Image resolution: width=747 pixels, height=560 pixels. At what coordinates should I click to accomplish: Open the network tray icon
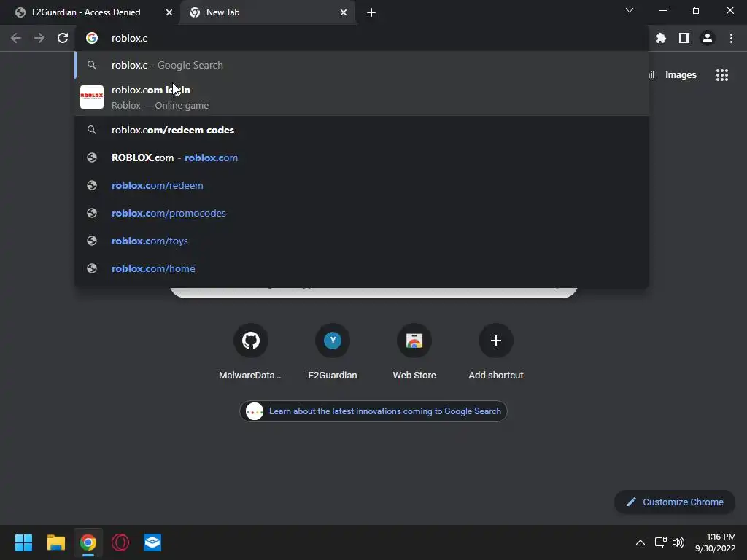660,542
